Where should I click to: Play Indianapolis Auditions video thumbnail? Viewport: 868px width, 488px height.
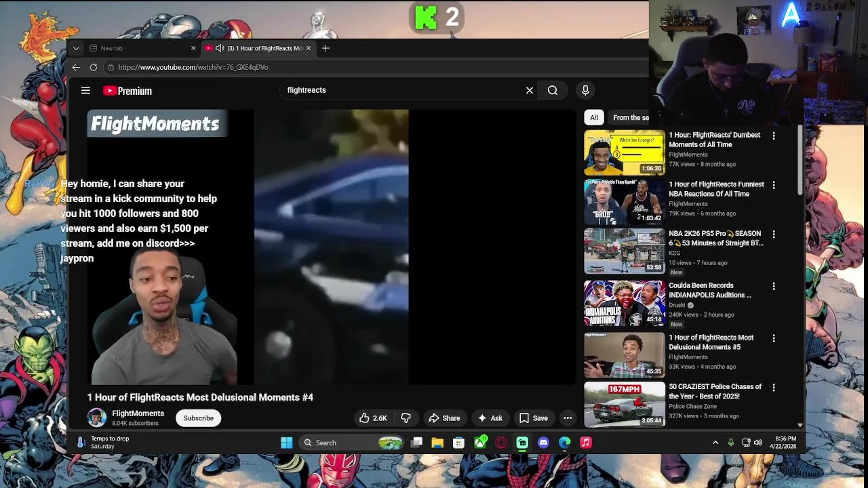(x=625, y=304)
